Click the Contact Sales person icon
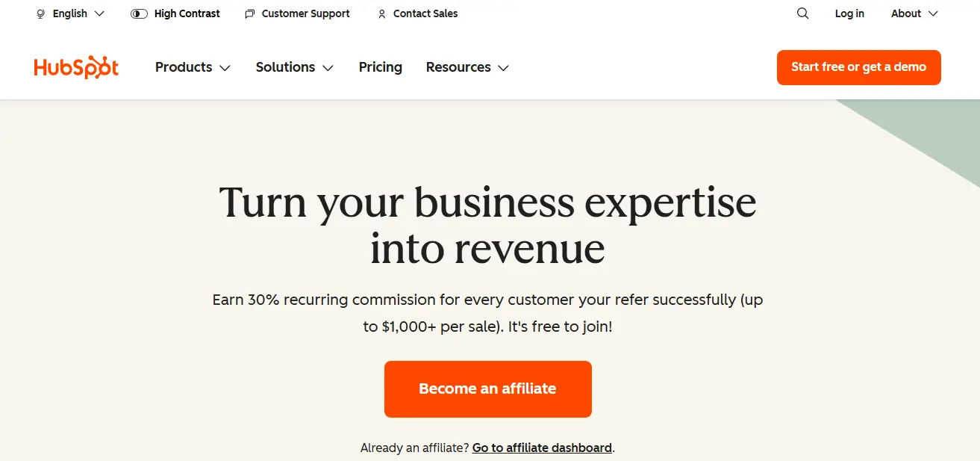The height and width of the screenshot is (461, 980). click(x=381, y=14)
